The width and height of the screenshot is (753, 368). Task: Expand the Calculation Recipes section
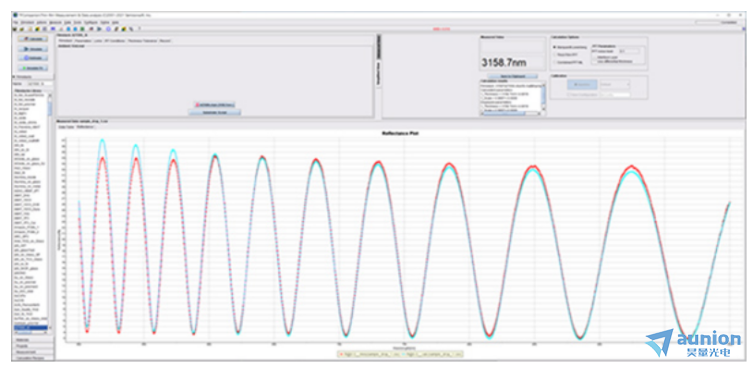[33, 358]
